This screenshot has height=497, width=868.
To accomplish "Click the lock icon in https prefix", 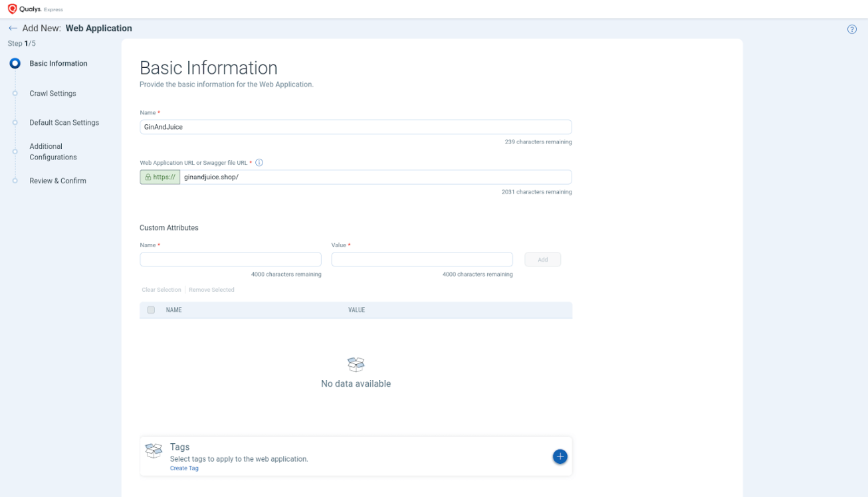I will [x=148, y=177].
